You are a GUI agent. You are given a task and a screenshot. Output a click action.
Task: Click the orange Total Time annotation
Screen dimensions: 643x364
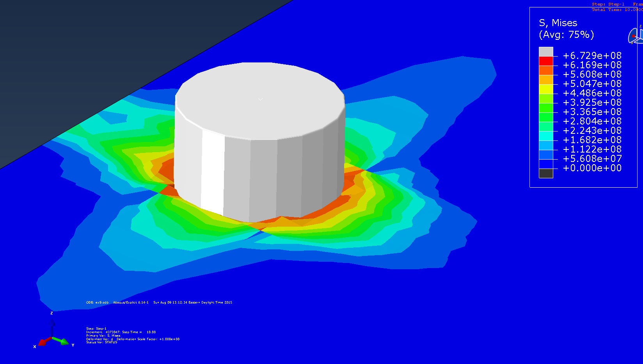click(x=617, y=10)
